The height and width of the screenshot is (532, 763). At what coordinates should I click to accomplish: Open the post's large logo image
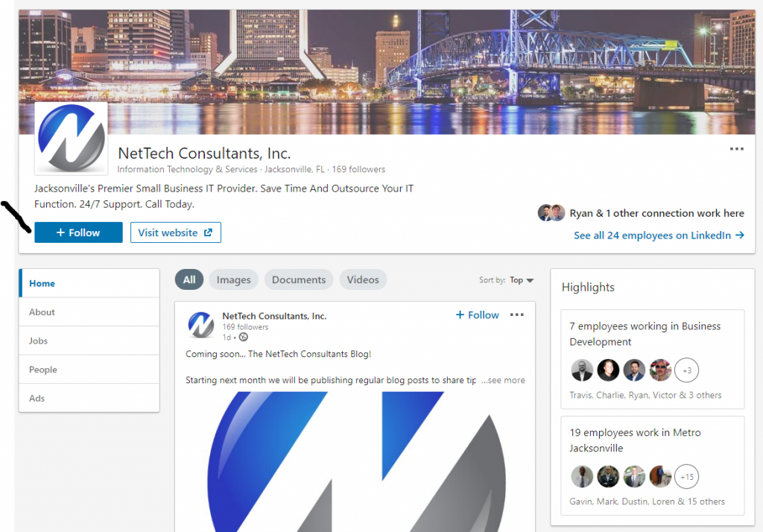click(x=355, y=461)
